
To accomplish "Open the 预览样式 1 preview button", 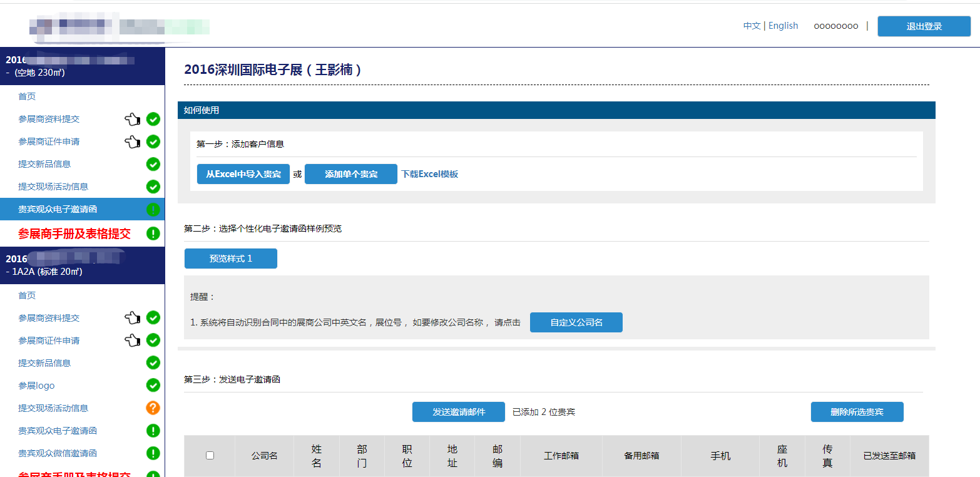I will pyautogui.click(x=231, y=259).
